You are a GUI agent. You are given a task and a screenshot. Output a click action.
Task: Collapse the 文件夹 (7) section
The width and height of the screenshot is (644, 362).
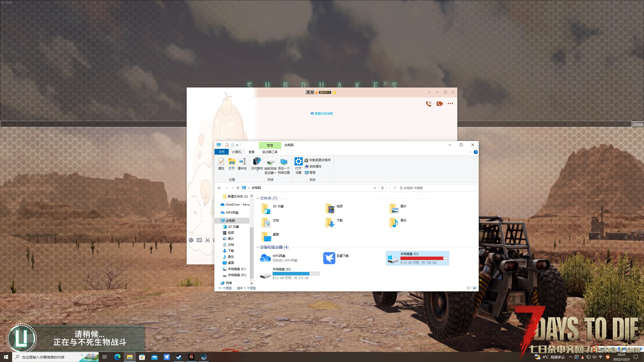point(258,198)
